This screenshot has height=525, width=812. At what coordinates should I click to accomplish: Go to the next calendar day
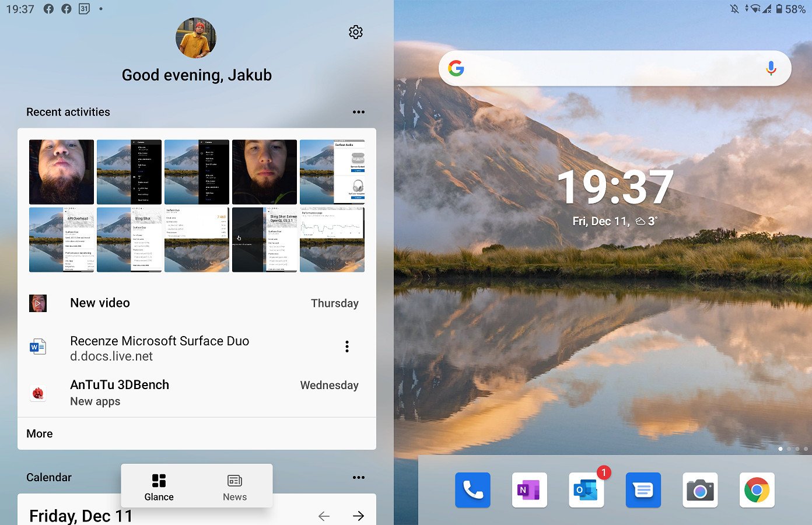click(358, 516)
